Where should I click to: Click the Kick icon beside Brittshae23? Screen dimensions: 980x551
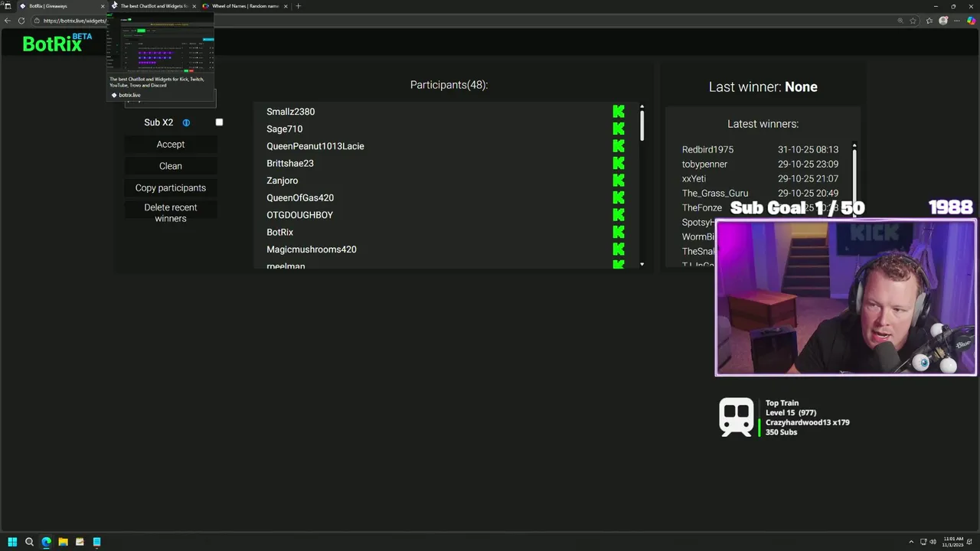coord(619,163)
